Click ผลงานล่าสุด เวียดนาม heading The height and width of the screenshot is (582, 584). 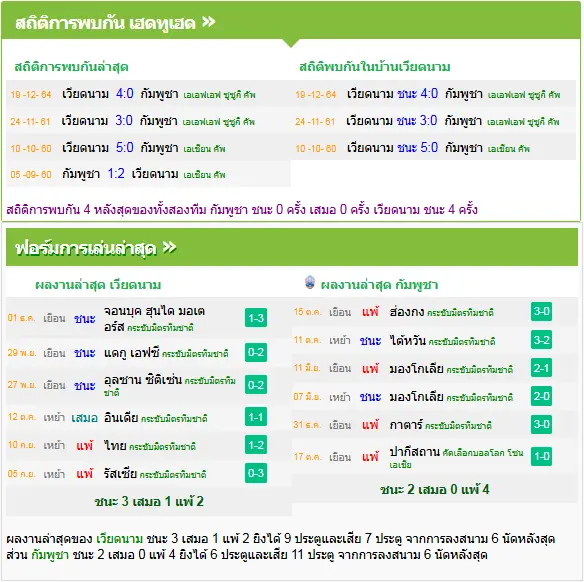pos(98,285)
